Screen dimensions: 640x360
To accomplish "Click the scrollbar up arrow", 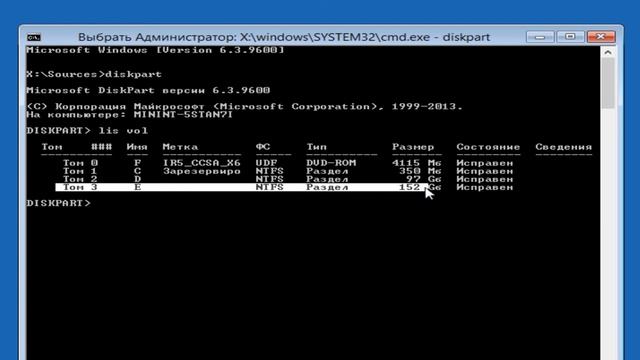I will pyautogui.click(x=608, y=52).
